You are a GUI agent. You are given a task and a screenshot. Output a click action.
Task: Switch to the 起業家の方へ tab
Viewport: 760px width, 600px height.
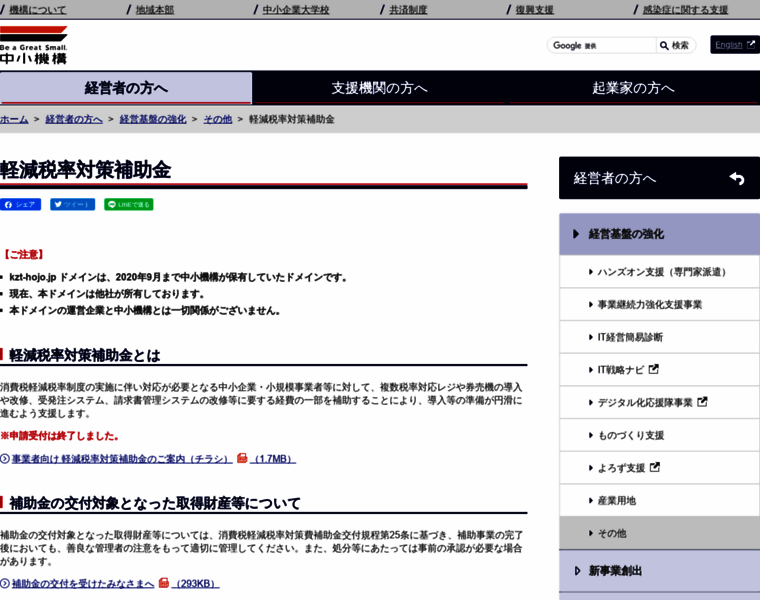tap(633, 88)
